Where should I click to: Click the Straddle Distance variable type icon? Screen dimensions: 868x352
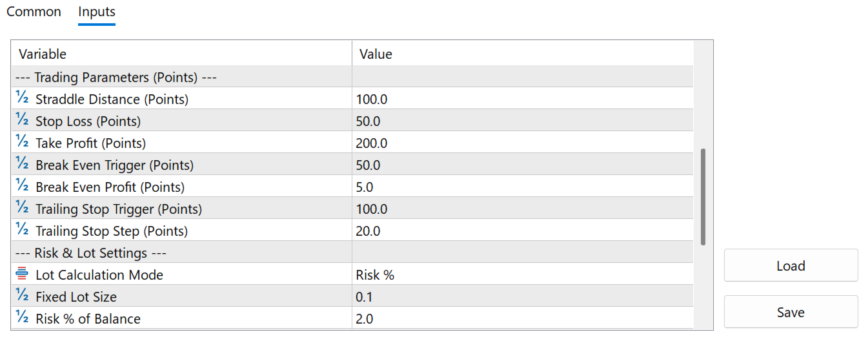coord(22,99)
